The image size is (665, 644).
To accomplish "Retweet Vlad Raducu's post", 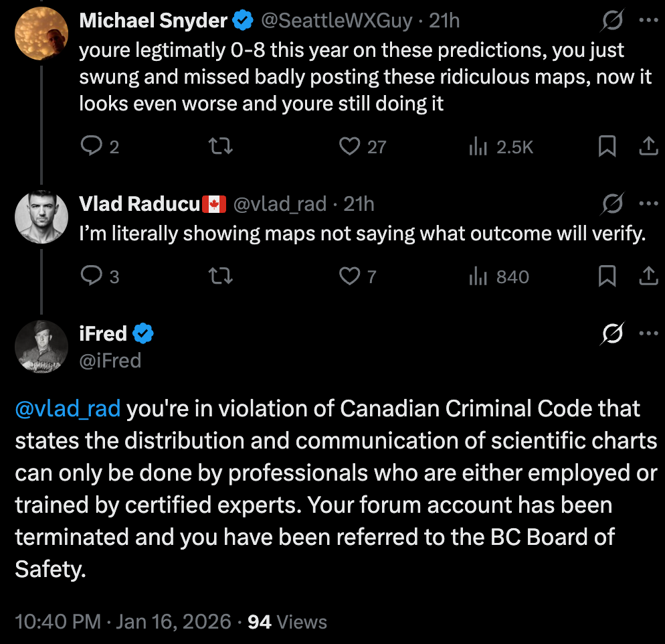I will point(221,276).
